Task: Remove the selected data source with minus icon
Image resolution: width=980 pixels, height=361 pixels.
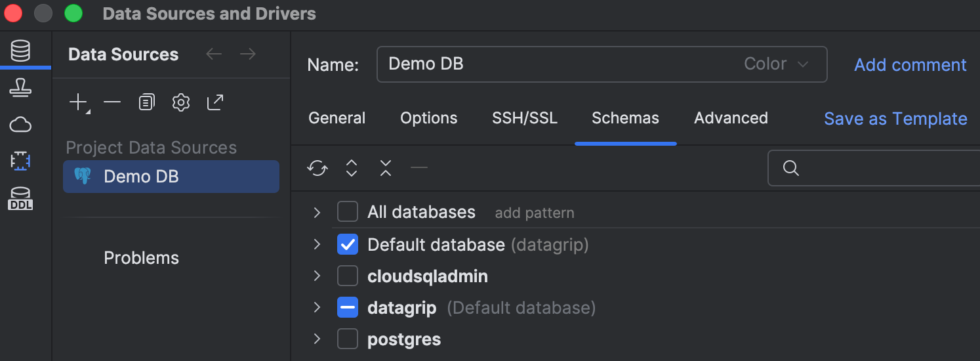Action: [x=112, y=102]
